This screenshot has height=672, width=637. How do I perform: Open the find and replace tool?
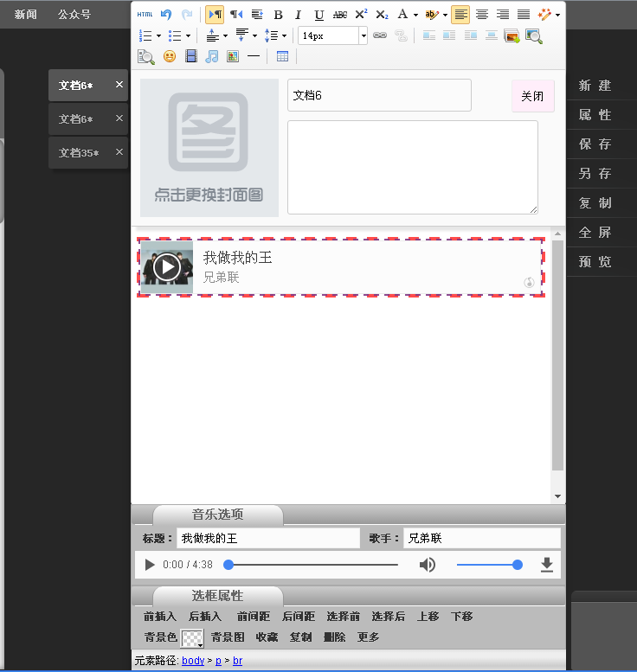pos(146,56)
